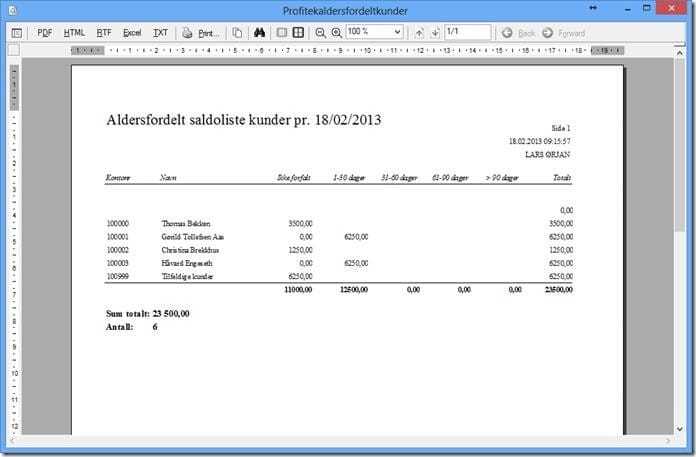The width and height of the screenshot is (696, 457).
Task: Open Find with the binoculars icon
Action: coord(260,33)
